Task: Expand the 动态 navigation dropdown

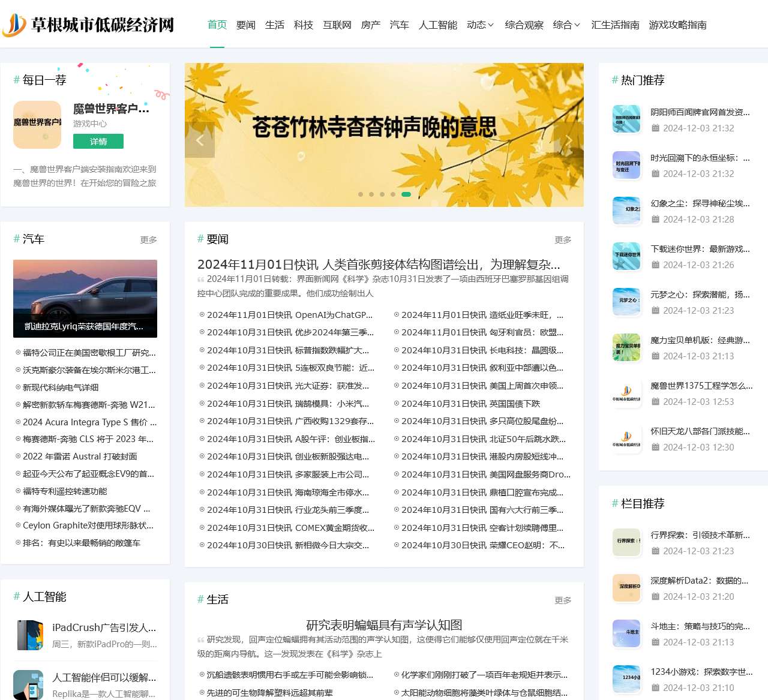Action: (480, 25)
